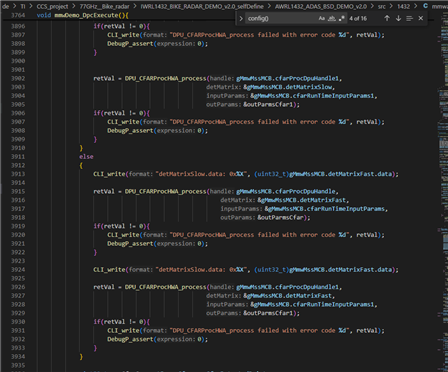The width and height of the screenshot is (448, 372).
Task: Toggle Match Case in find widget
Action: pyautogui.click(x=321, y=18)
